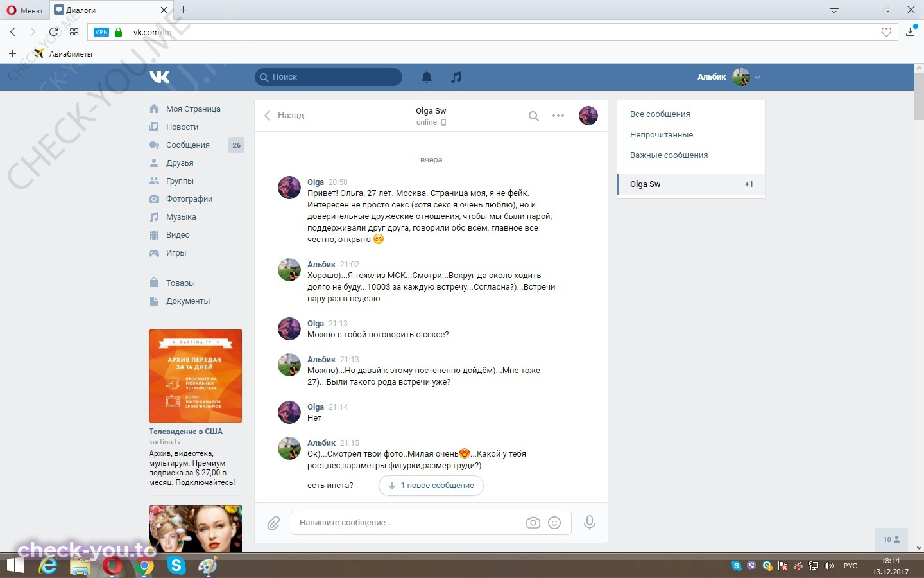Record a voice message with the microphone

point(589,523)
